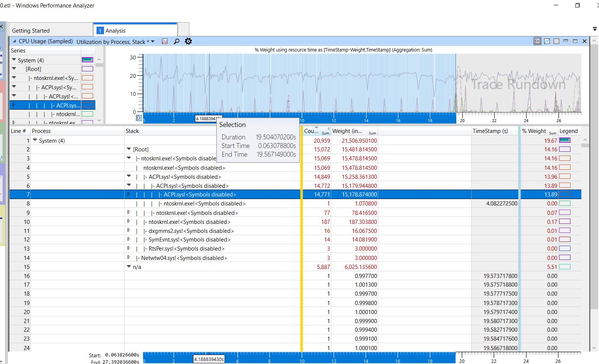Open the Utilization by Process, Stack preset dropdown
The height and width of the screenshot is (364, 599).
pyautogui.click(x=152, y=42)
